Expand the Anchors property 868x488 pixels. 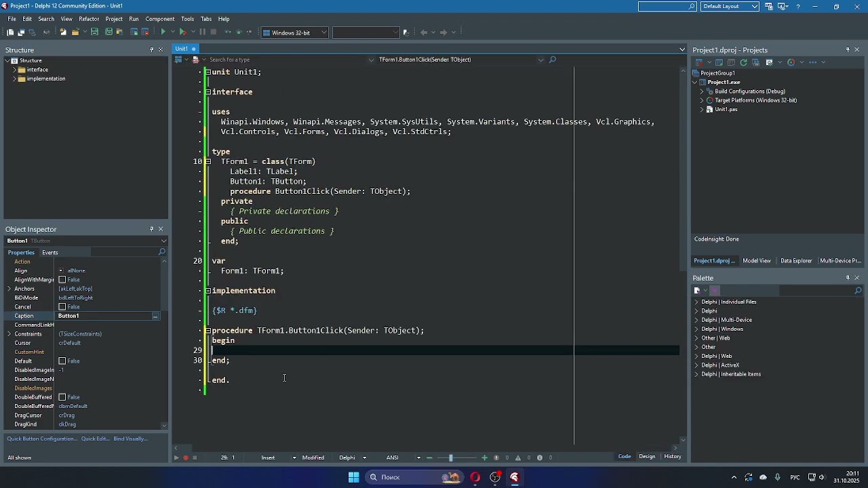9,289
